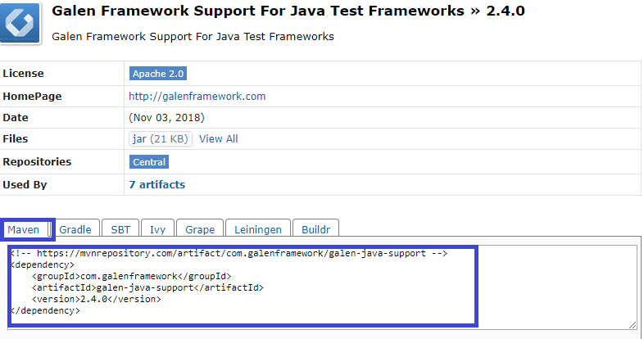Open the 7 artifacts usage link
644x339 pixels.
click(157, 184)
